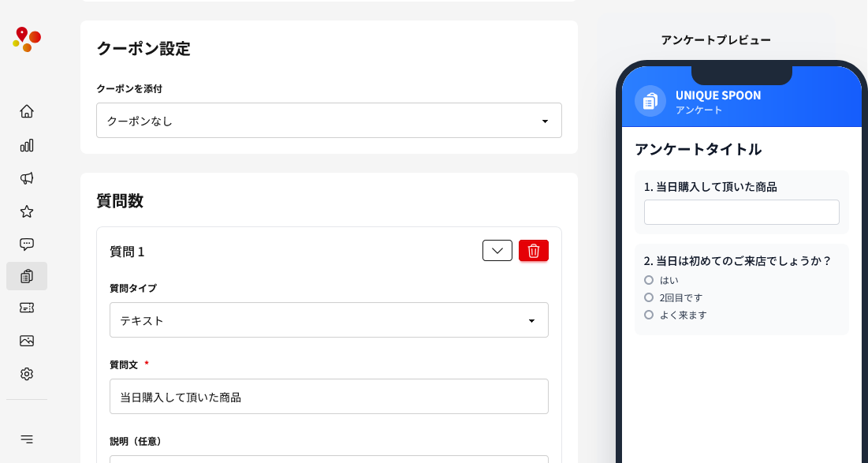Select the はい radio option

(649, 280)
